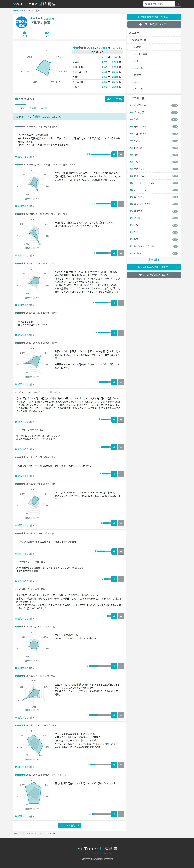Click the vote bar showing score 16
The height and width of the screenshot is (868, 194).
(103, 204)
